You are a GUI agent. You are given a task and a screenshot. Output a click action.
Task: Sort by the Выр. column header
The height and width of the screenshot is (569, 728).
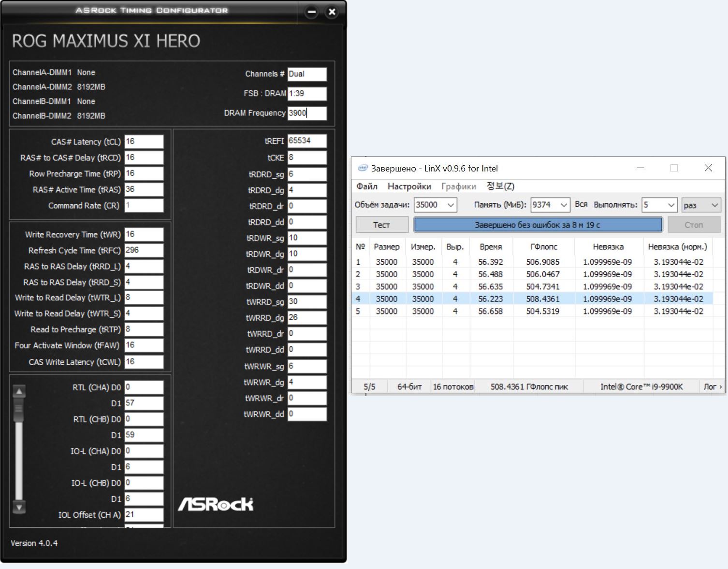pyautogui.click(x=455, y=247)
